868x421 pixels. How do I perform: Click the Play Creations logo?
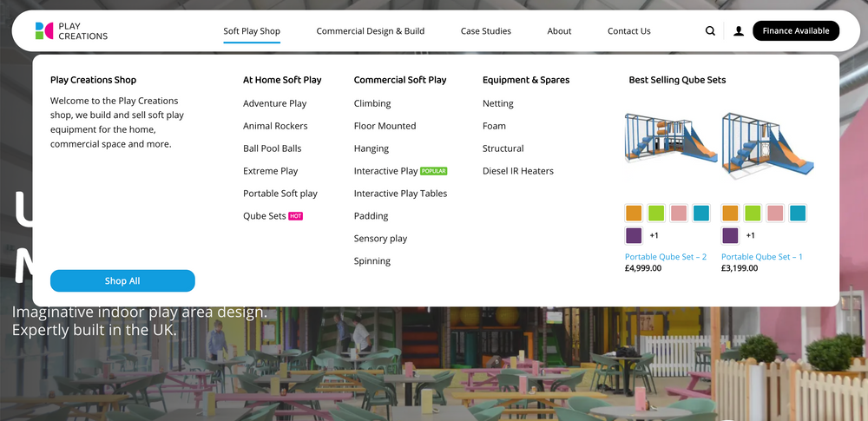[x=71, y=31]
